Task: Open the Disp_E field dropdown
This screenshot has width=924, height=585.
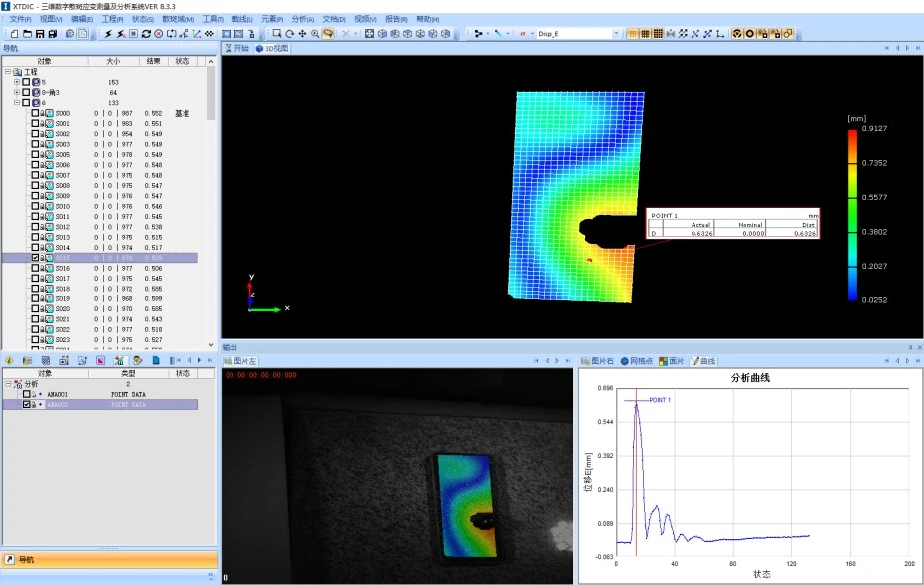Action: [616, 34]
